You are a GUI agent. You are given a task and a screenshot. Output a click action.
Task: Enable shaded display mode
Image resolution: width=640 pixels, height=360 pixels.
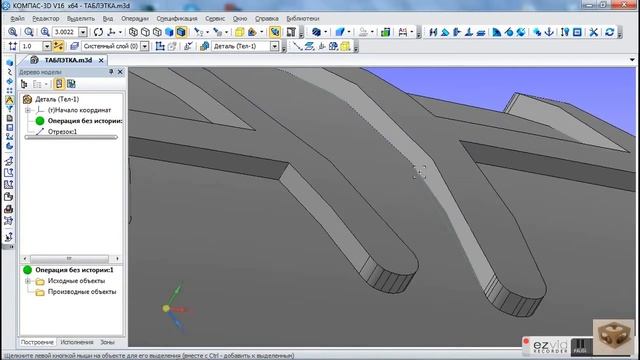click(x=169, y=32)
